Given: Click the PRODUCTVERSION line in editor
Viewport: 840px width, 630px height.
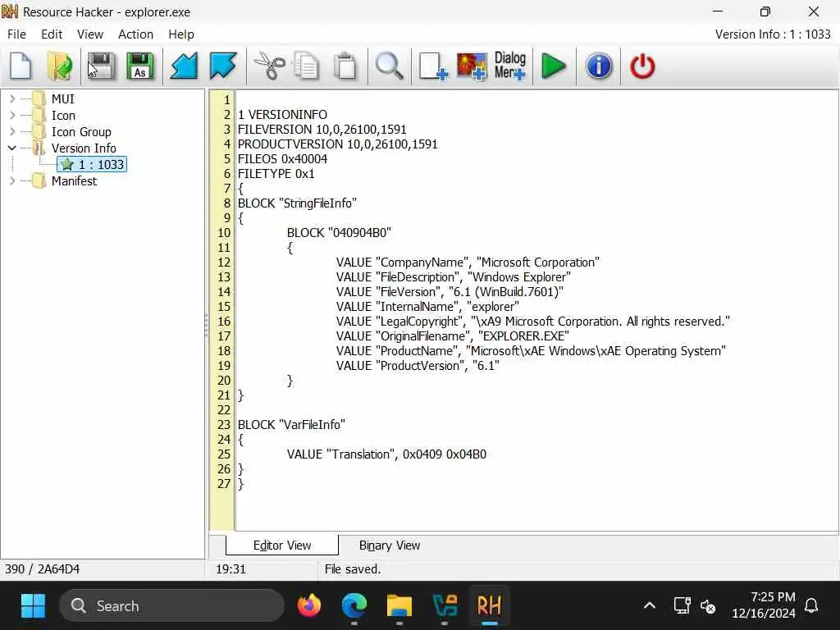Looking at the screenshot, I should 337,144.
